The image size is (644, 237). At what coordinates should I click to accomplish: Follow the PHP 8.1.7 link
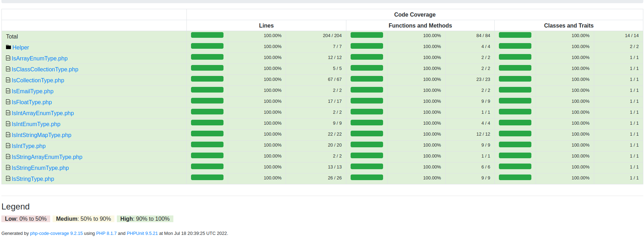point(106,233)
